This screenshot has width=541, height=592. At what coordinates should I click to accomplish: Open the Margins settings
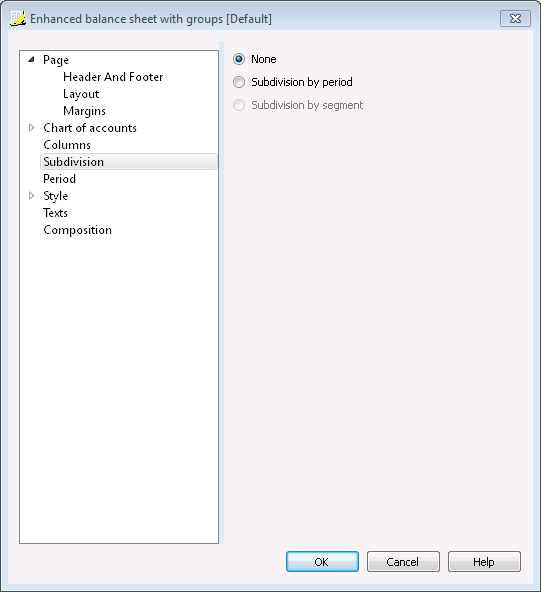(x=85, y=111)
